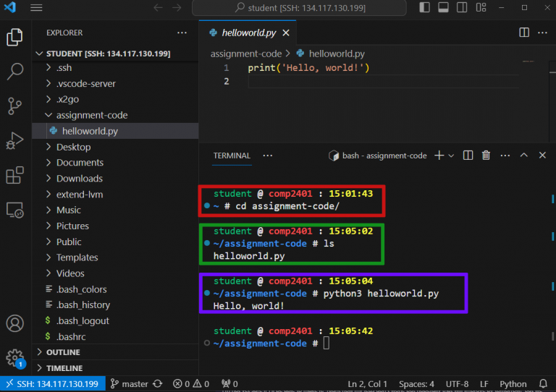
Task: Open the new terminal launch profile dropdown
Action: (451, 155)
